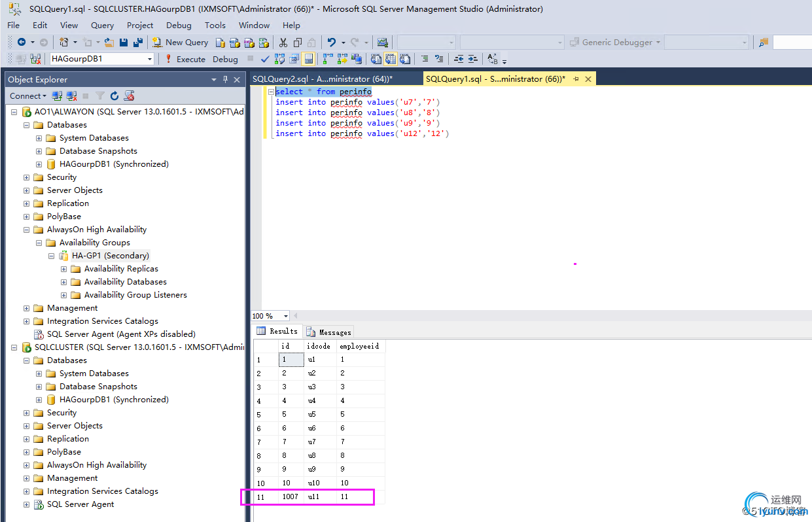The image size is (812, 522).
Task: Uncomment the selected lines
Action: [x=439, y=59]
